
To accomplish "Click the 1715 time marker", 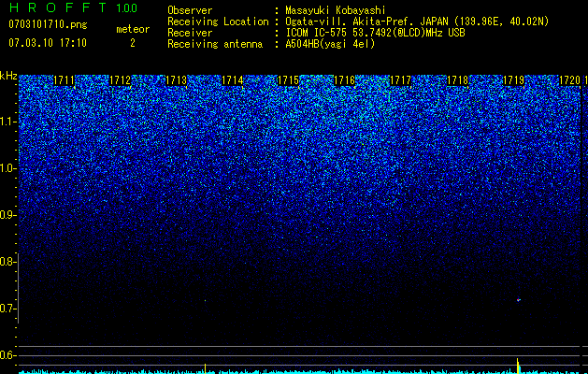I will click(x=288, y=80).
